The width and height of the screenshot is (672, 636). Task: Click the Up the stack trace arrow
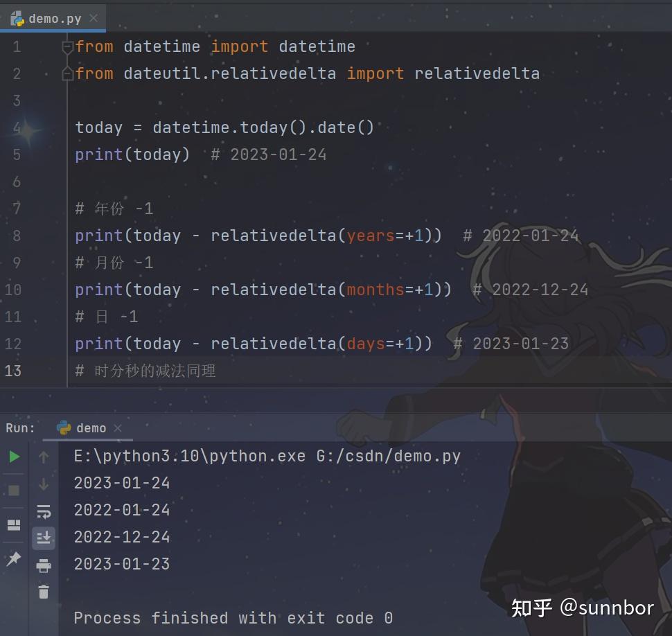pyautogui.click(x=44, y=457)
